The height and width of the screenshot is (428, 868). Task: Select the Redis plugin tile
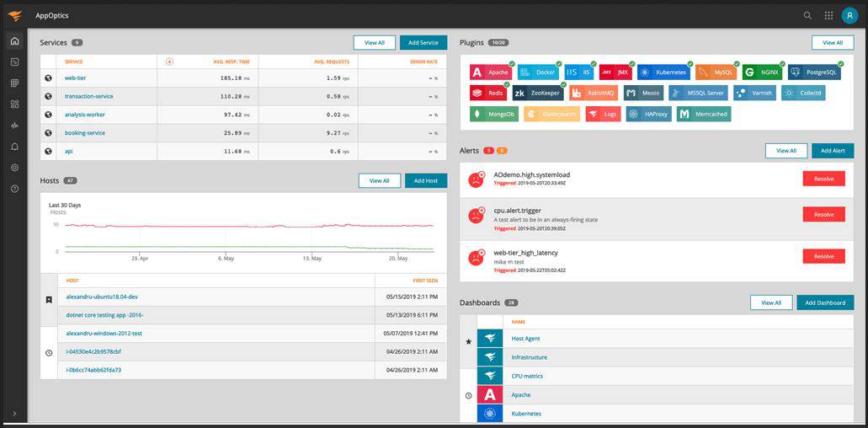coord(488,93)
